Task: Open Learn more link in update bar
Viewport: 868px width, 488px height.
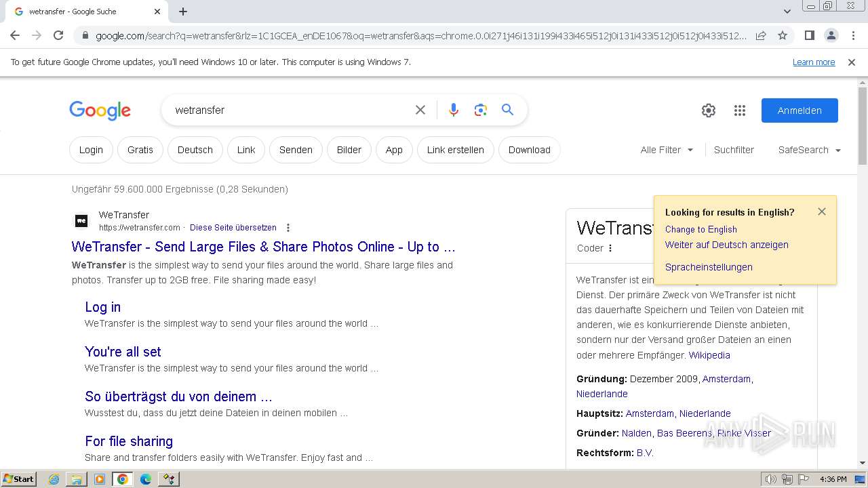Action: [814, 62]
